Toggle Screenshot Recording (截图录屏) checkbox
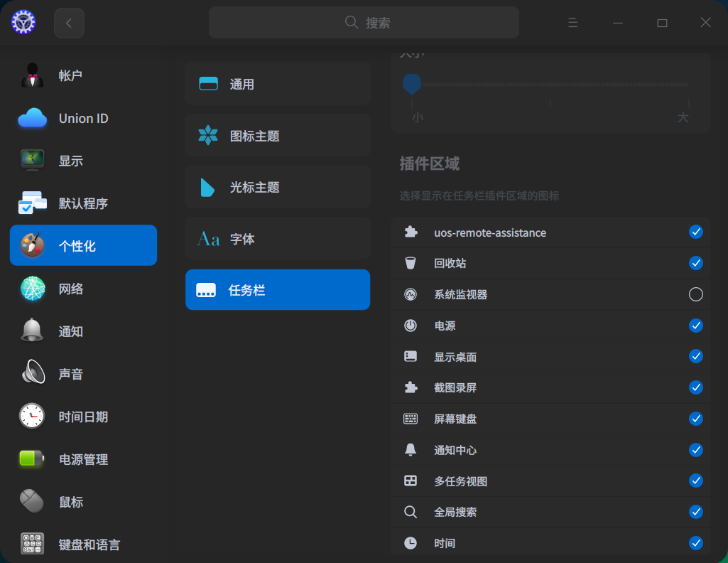 695,387
